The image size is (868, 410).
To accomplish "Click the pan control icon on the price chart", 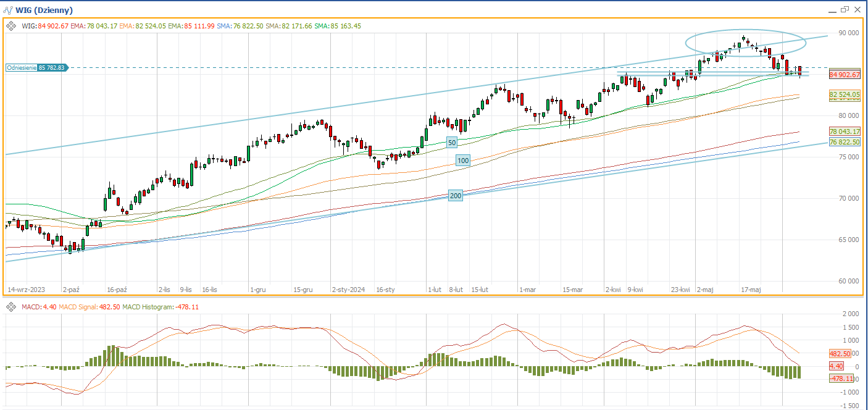I will coord(11,26).
